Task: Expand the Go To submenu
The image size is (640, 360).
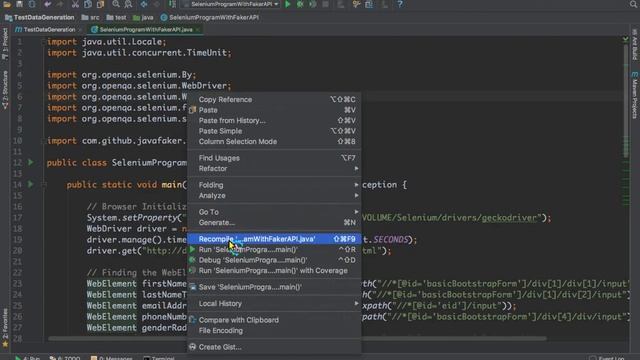Action: coord(274,212)
